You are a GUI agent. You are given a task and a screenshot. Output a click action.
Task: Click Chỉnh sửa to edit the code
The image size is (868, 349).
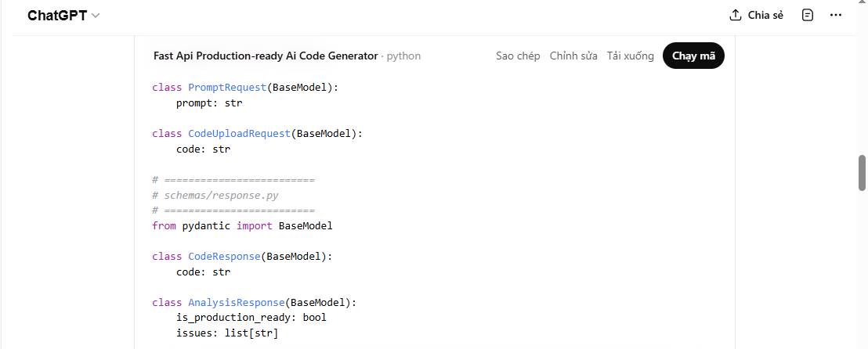click(573, 56)
